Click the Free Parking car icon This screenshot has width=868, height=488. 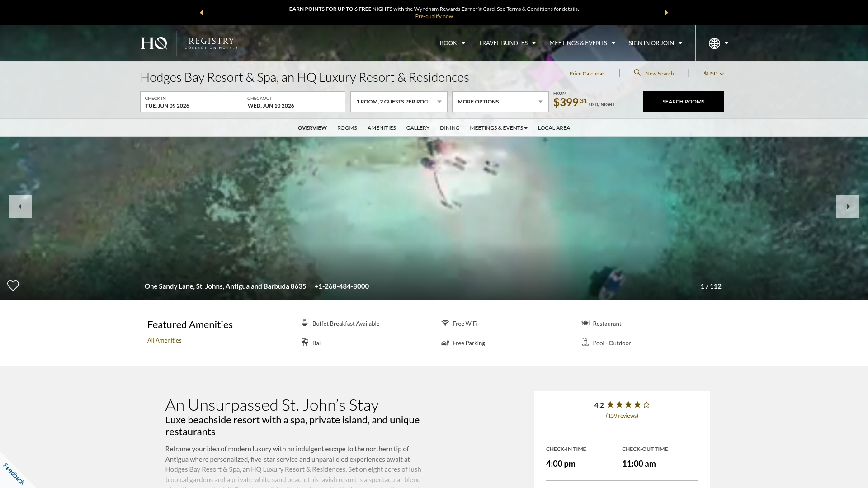(445, 343)
